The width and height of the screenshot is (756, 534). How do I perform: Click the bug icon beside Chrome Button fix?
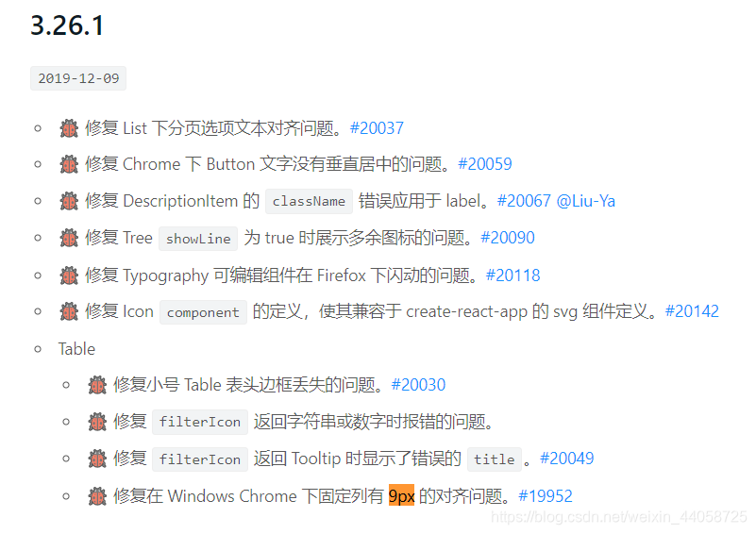(69, 164)
